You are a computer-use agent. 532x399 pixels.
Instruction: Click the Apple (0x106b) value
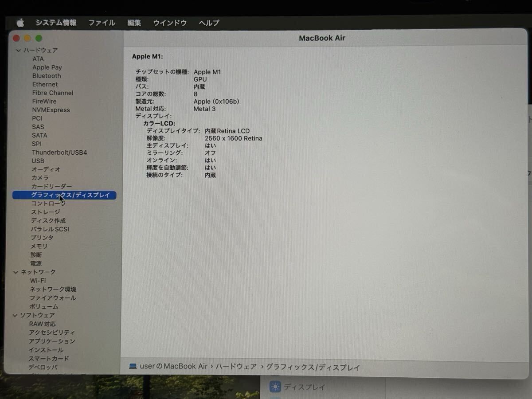[216, 102]
